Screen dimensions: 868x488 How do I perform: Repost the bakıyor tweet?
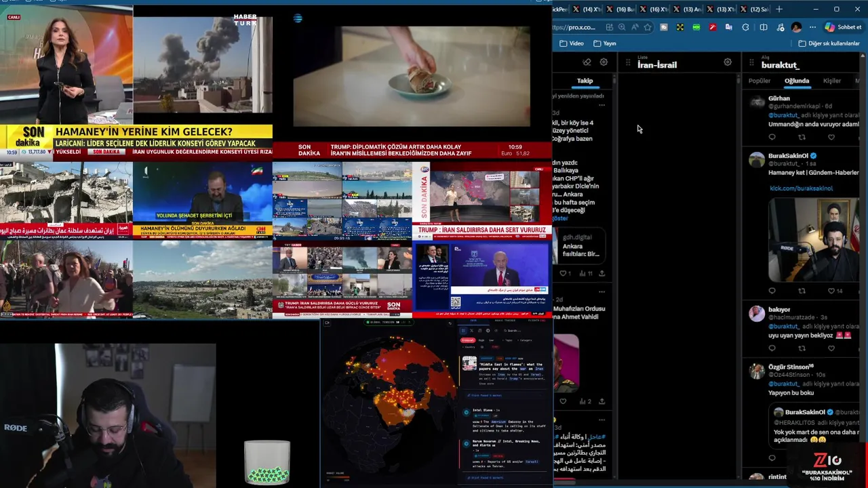click(802, 348)
